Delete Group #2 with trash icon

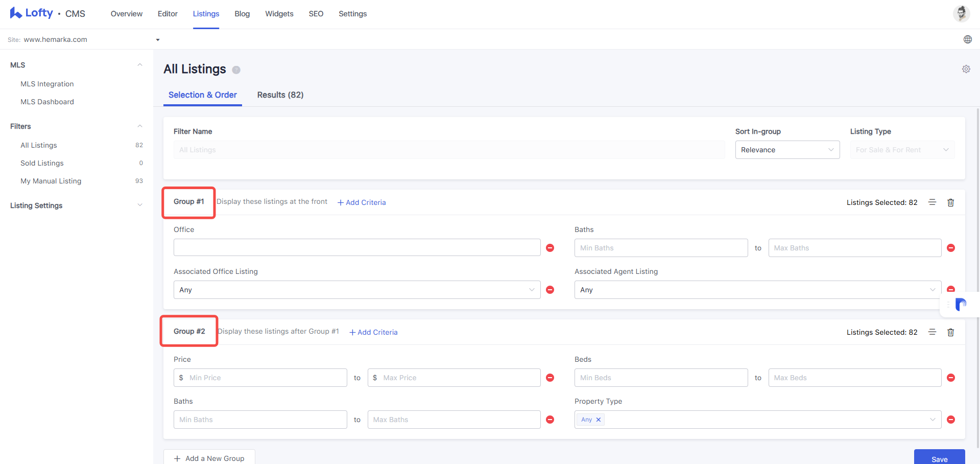950,332
